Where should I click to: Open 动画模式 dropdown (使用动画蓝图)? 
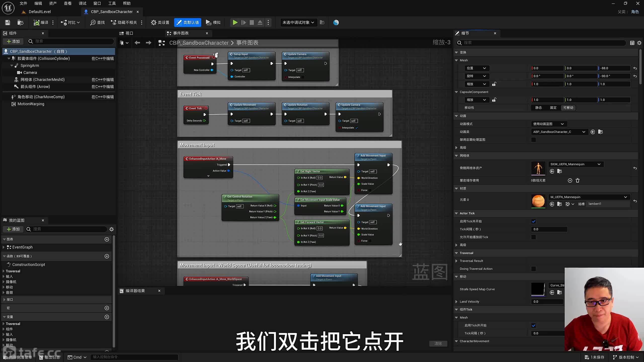click(x=548, y=124)
